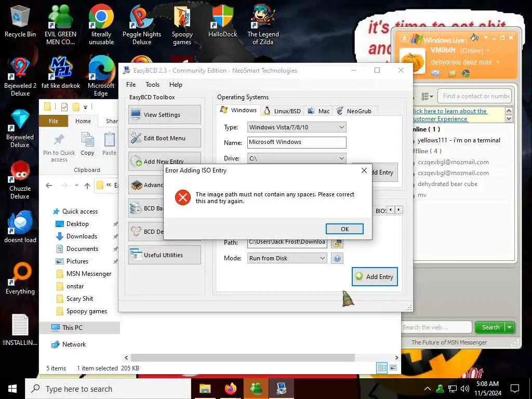Select Downloads in navigation pane
This screenshot has height=399, width=532.
tap(77, 236)
